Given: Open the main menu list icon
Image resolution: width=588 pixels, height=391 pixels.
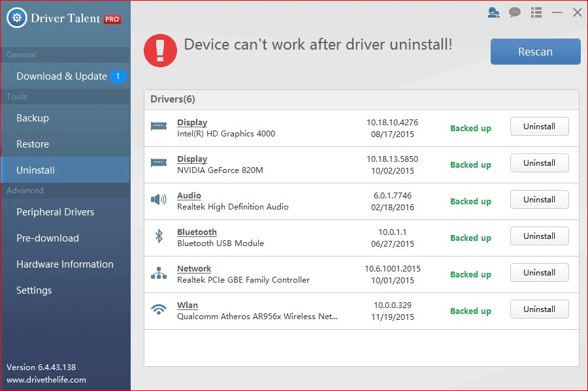Looking at the screenshot, I should pyautogui.click(x=536, y=12).
